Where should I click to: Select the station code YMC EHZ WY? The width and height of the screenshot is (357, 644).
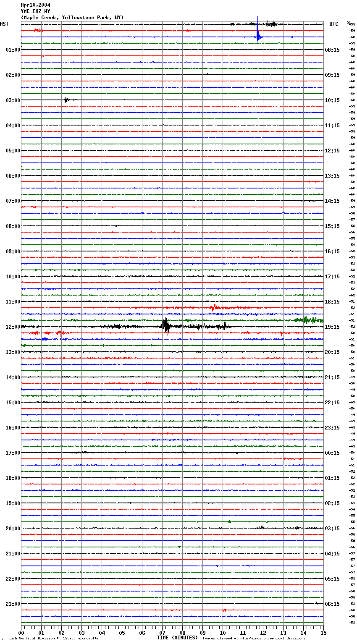click(x=35, y=11)
